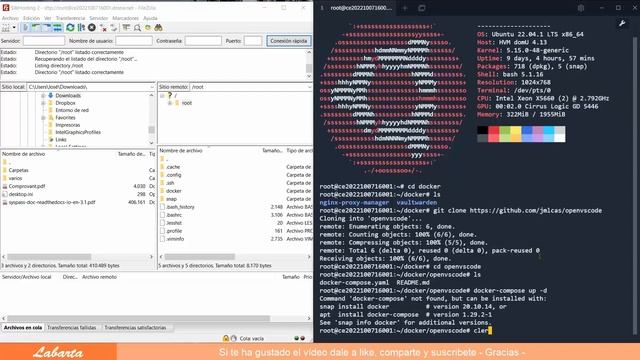The width and height of the screenshot is (640, 360).
Task: Click the padlock encryption status icon
Action: (226, 338)
